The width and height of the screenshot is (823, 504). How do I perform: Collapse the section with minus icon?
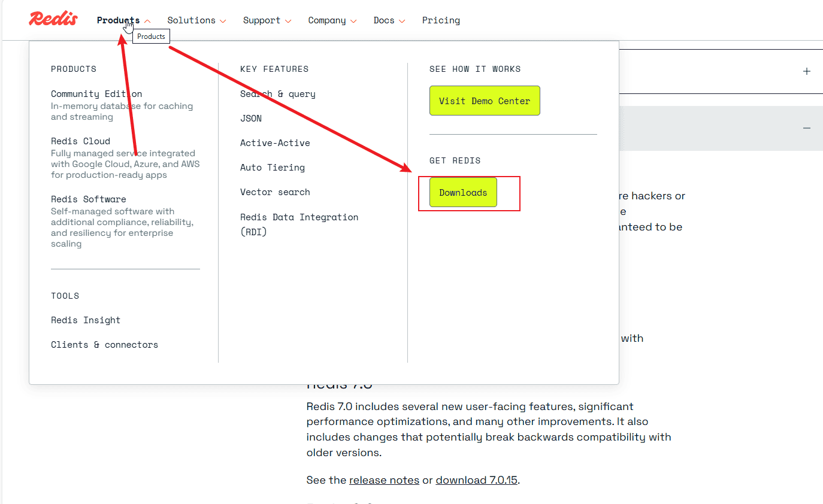click(x=807, y=128)
